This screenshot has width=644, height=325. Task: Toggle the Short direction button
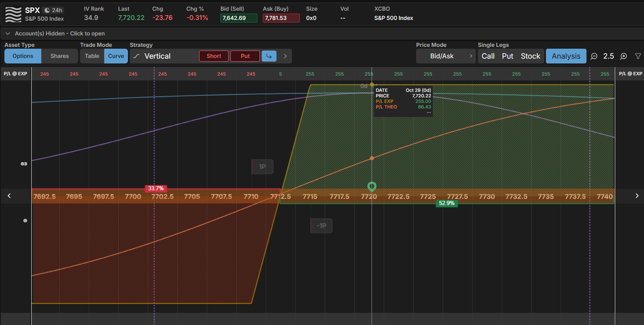(214, 56)
